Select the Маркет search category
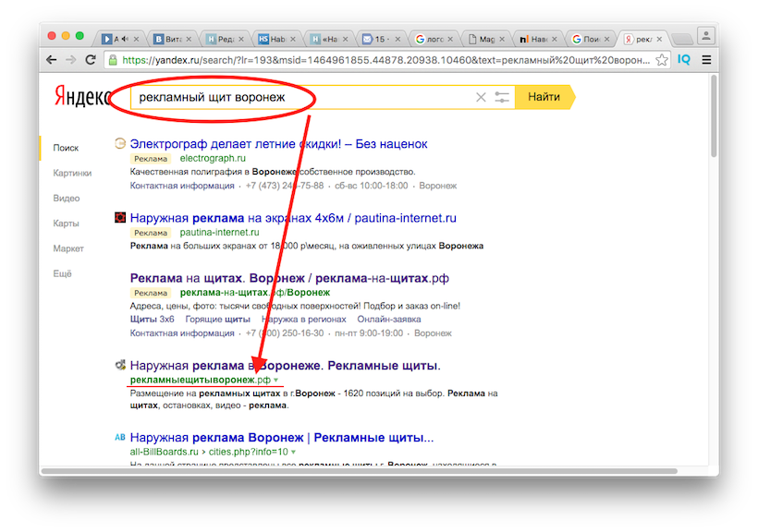 (x=68, y=248)
